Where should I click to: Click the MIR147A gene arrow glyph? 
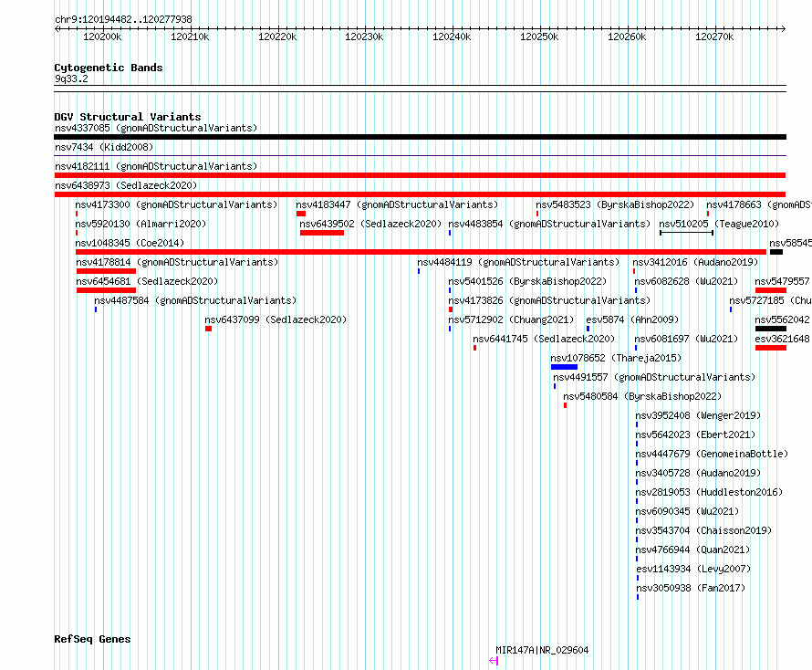pyautogui.click(x=494, y=661)
